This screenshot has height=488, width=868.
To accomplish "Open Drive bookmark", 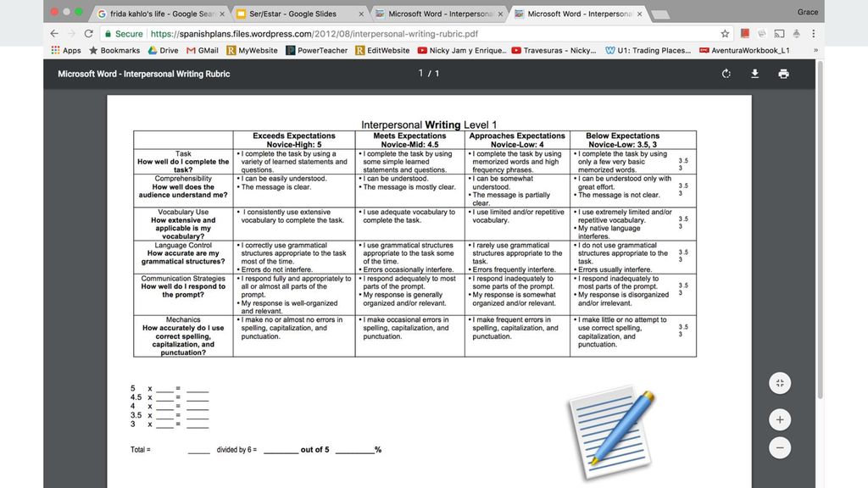I will point(163,50).
